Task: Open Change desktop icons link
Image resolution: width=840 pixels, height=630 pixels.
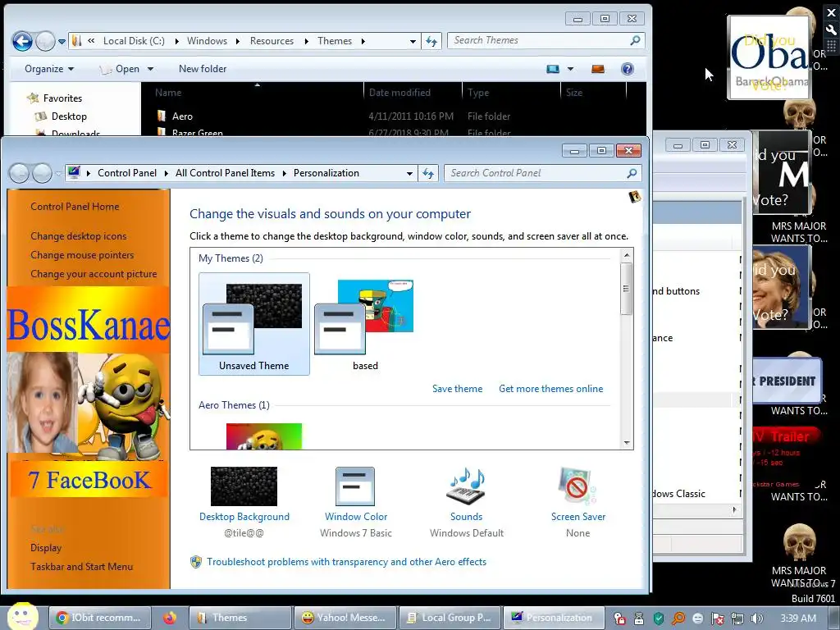Action: [79, 236]
